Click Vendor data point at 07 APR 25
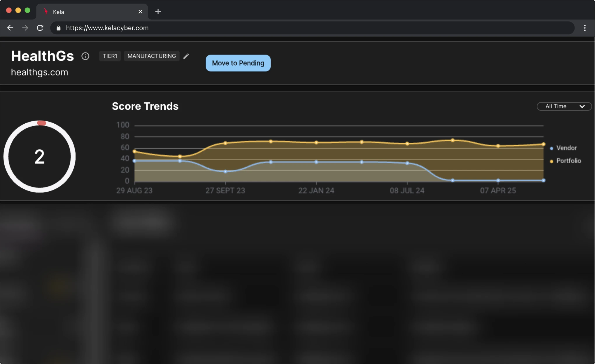Image resolution: width=595 pixels, height=364 pixels. click(x=498, y=180)
